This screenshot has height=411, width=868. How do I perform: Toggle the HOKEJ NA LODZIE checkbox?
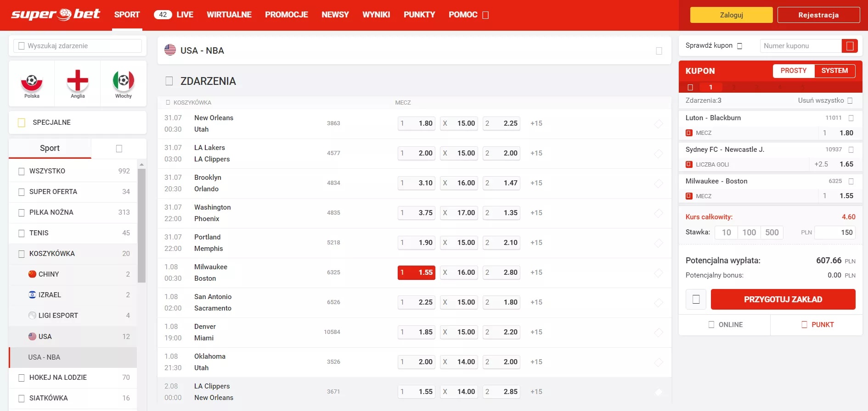click(21, 378)
